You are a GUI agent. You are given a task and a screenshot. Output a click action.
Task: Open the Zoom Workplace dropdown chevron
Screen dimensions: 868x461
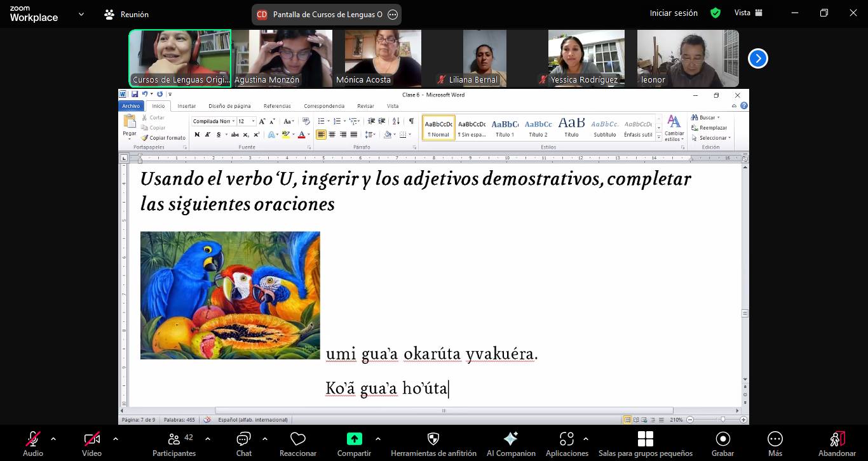pos(81,14)
